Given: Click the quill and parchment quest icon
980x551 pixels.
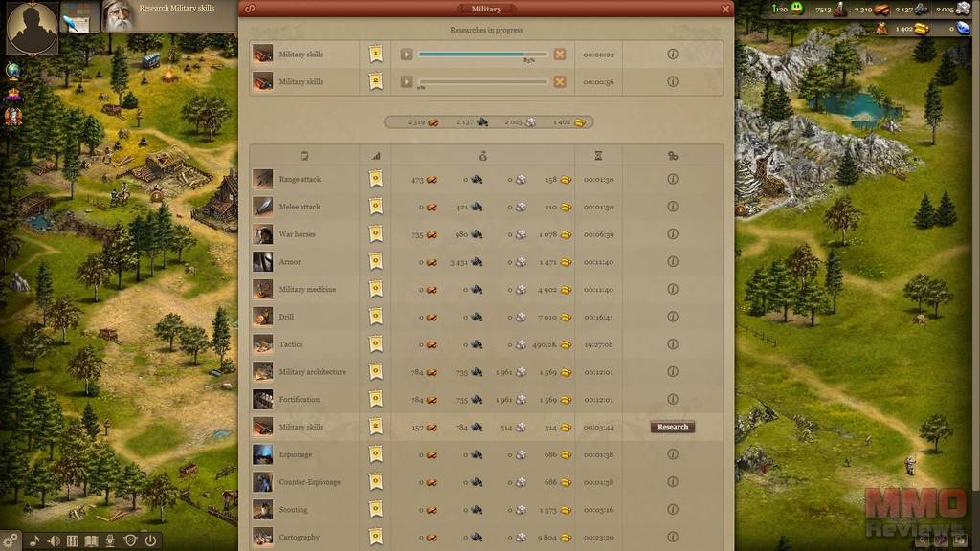Looking at the screenshot, I should (79, 17).
